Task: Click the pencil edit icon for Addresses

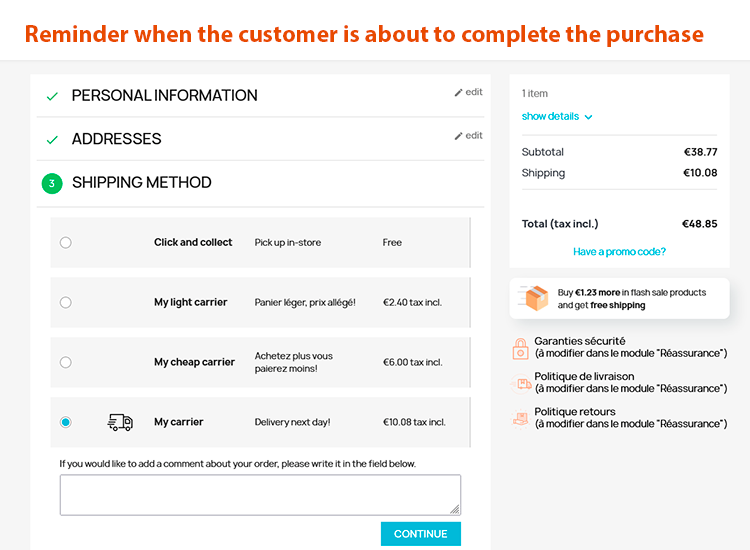Action: pyautogui.click(x=459, y=136)
